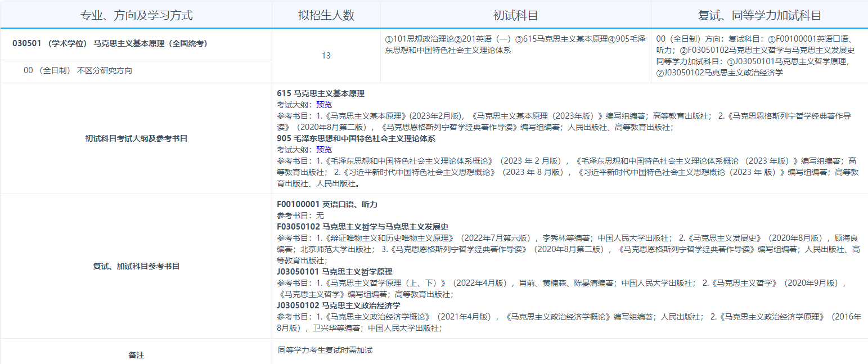Click the 拟招生人数 column header
Image resolution: width=868 pixels, height=364 pixels.
point(326,15)
